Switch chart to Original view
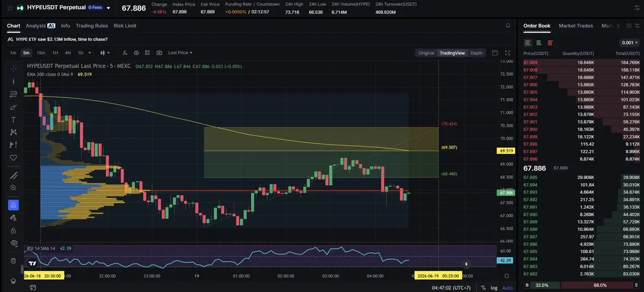The width and height of the screenshot is (644, 292). pos(426,53)
